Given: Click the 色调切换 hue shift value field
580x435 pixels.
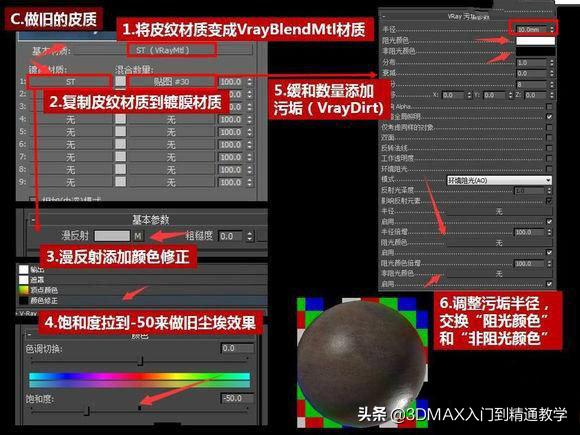Looking at the screenshot, I should pyautogui.click(x=237, y=348).
